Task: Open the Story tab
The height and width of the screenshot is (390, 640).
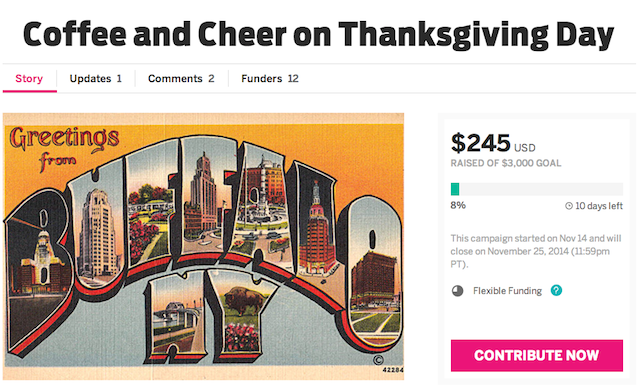Action: pos(29,78)
